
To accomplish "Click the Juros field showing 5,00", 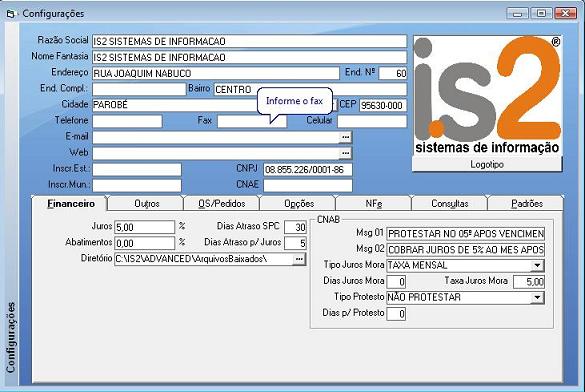I will (x=144, y=227).
